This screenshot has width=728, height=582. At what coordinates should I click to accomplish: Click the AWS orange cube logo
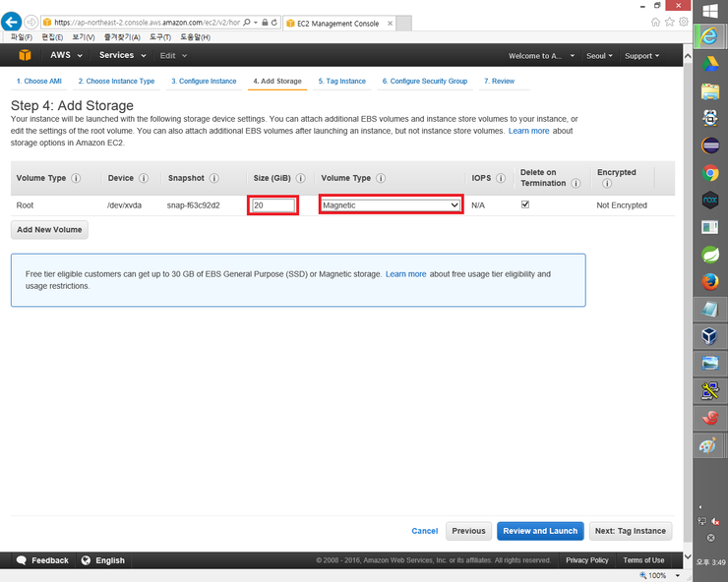[26, 55]
